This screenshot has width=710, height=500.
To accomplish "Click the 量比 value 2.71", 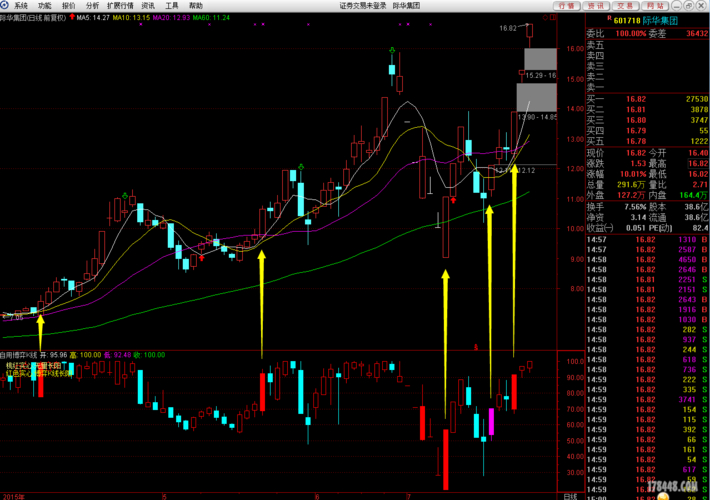I will 700,185.
